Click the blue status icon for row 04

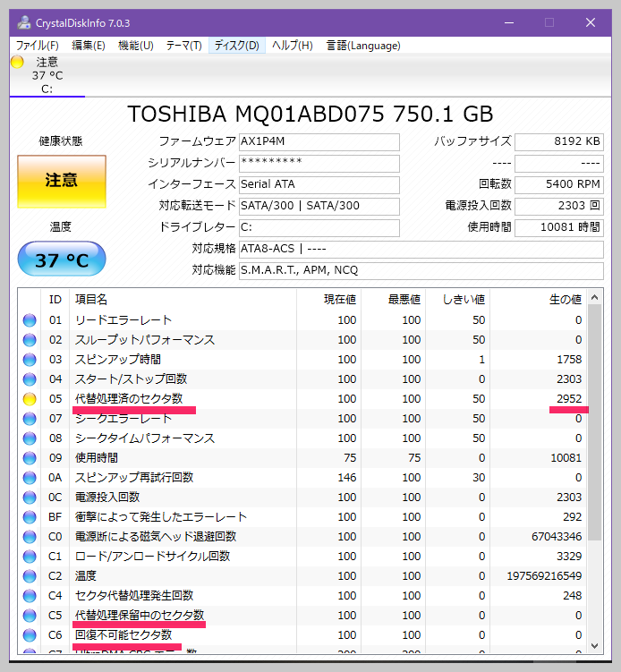click(x=30, y=379)
